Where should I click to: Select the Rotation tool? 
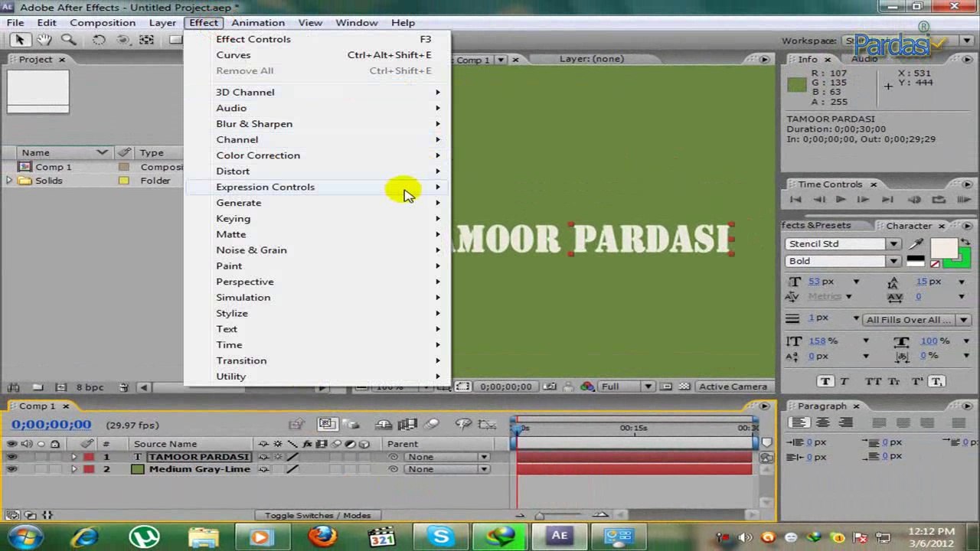pos(99,40)
